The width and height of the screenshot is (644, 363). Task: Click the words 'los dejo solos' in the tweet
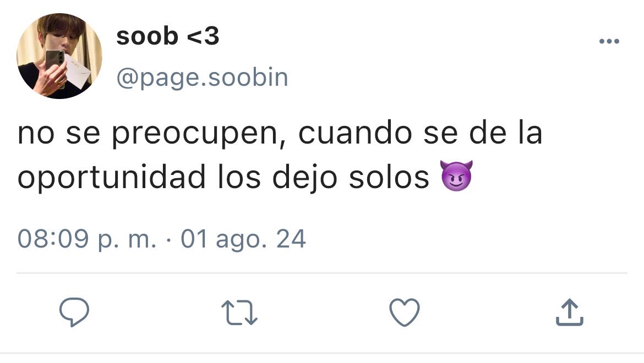[323, 178]
